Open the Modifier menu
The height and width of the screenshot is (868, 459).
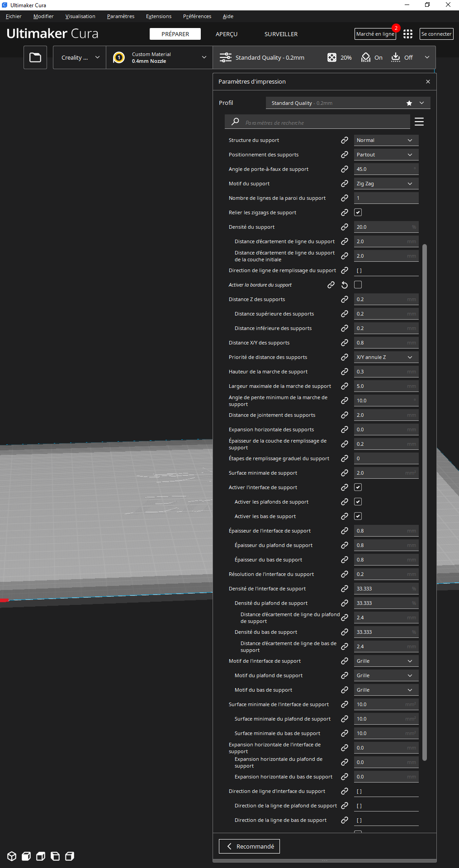[x=43, y=16]
